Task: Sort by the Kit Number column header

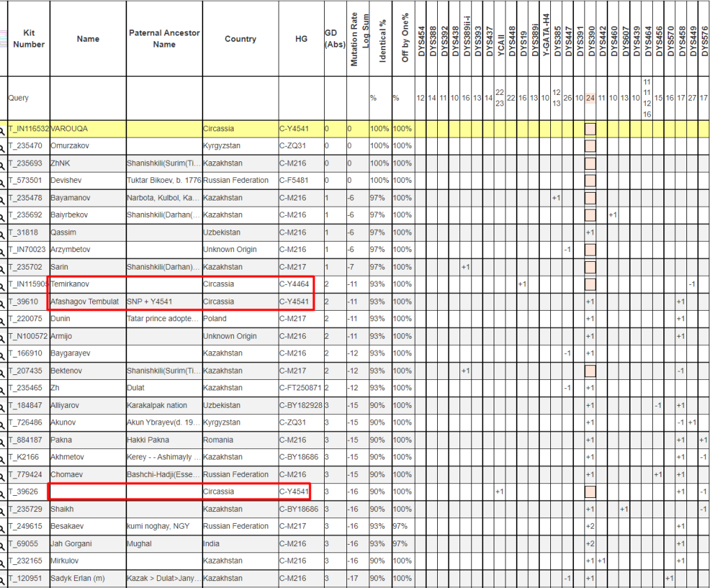Action: click(x=29, y=39)
